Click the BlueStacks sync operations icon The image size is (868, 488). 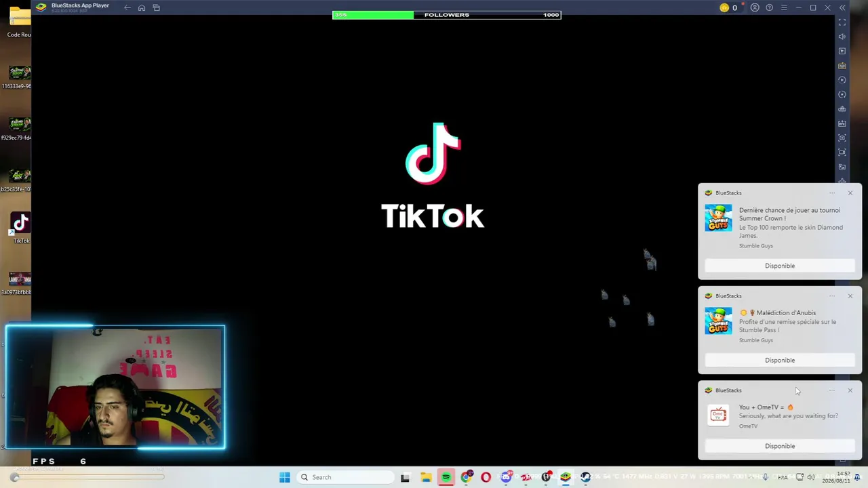click(842, 95)
